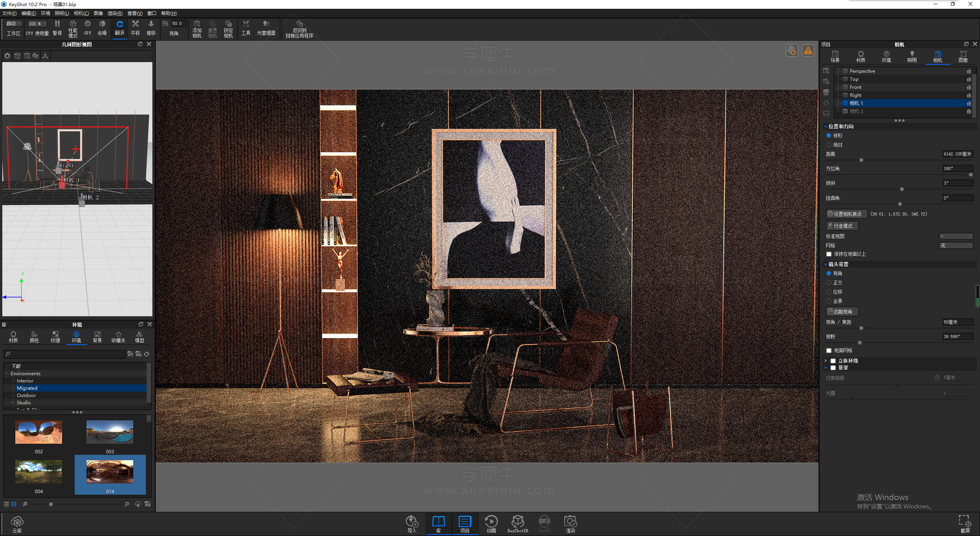
Task: Click the Distance slider handle
Action: pyautogui.click(x=861, y=160)
